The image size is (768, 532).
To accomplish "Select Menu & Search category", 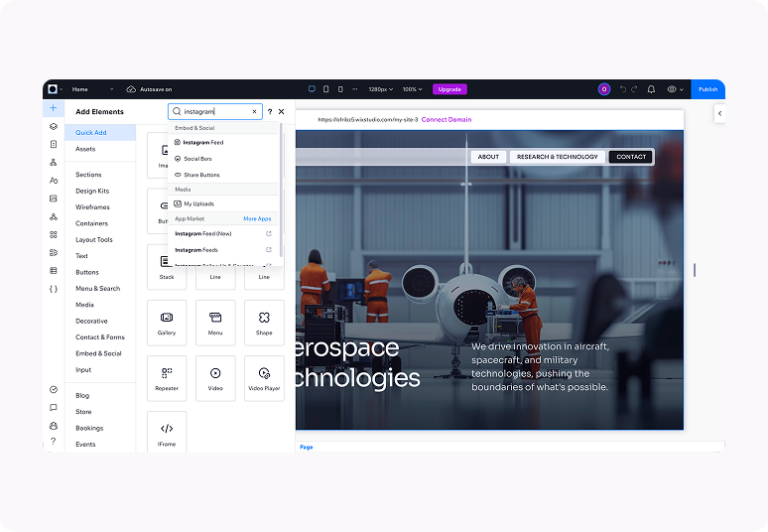I will tap(97, 288).
